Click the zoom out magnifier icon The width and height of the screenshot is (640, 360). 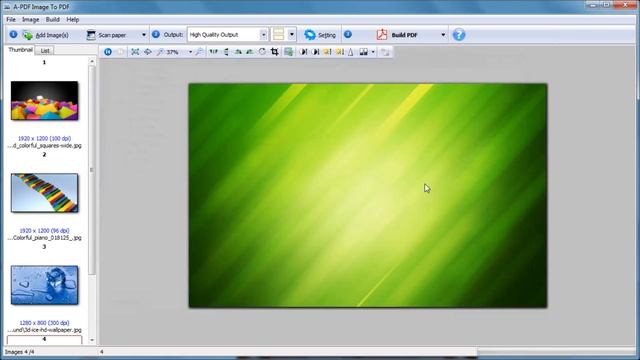coord(199,52)
